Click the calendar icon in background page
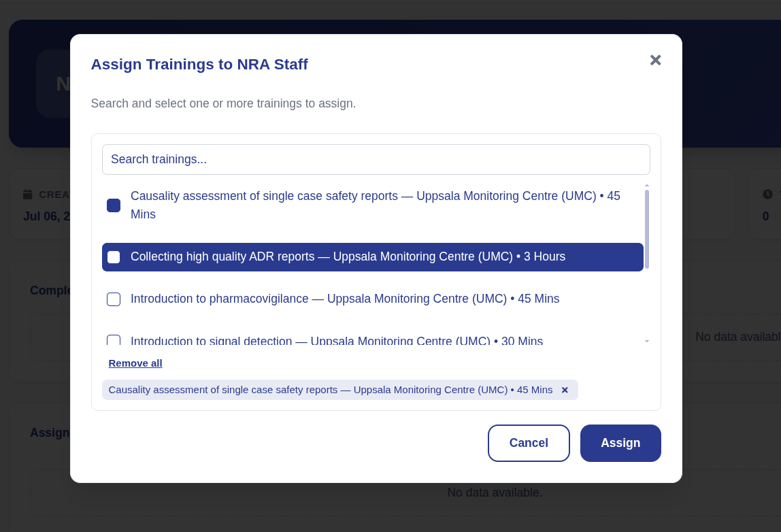This screenshot has width=781, height=532. [27, 195]
